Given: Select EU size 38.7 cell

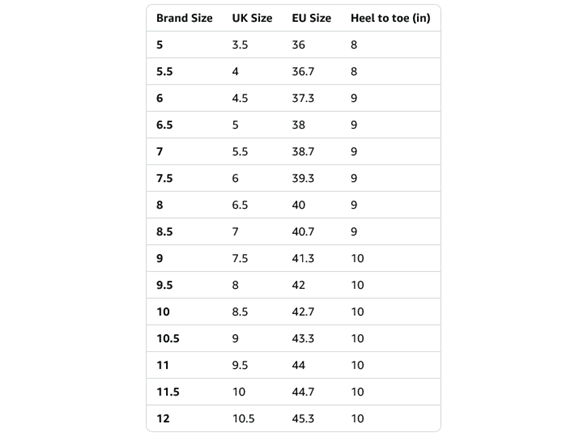Looking at the screenshot, I should 303,152.
